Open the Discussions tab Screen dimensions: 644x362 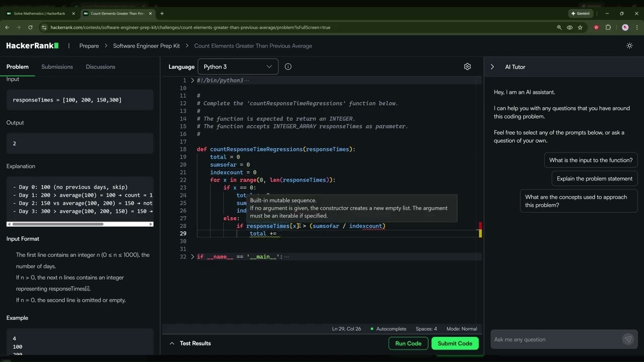coord(101,67)
